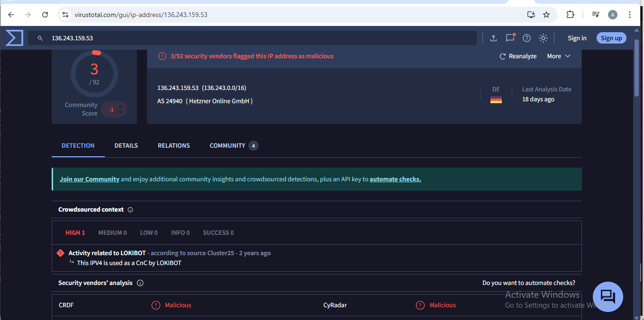Open the Chrome profile avatar

(613, 15)
